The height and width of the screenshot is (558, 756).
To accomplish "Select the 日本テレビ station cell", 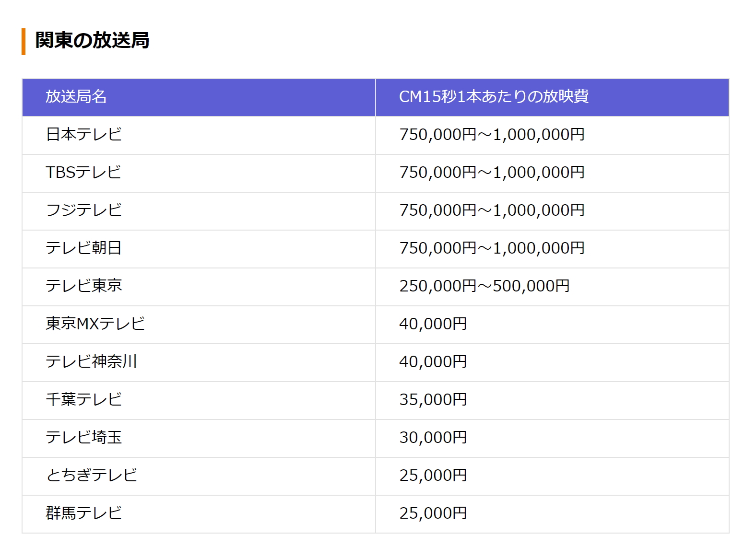I will click(x=83, y=135).
